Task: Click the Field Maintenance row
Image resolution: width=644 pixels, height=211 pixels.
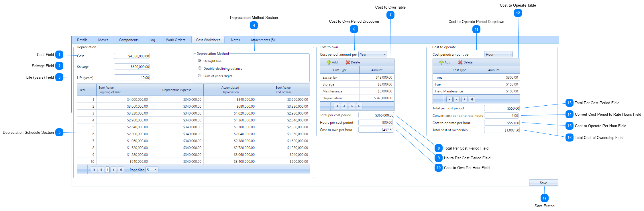Action: pos(476,91)
